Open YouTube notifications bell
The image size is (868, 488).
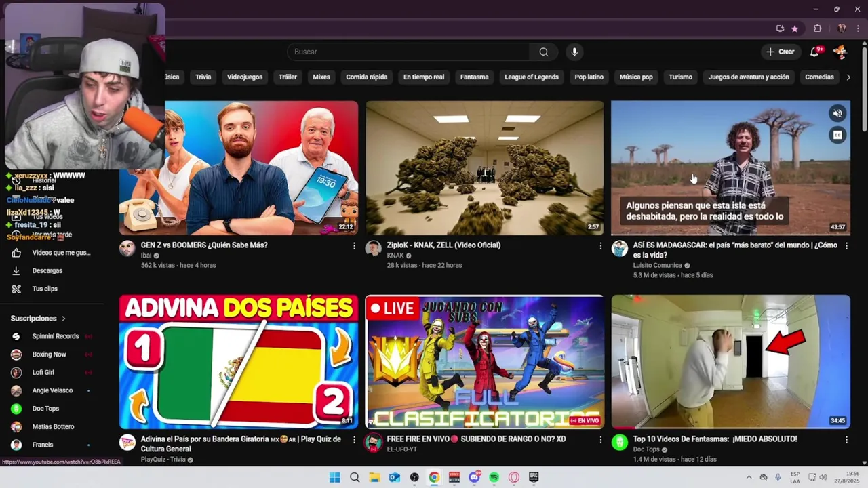pos(816,52)
